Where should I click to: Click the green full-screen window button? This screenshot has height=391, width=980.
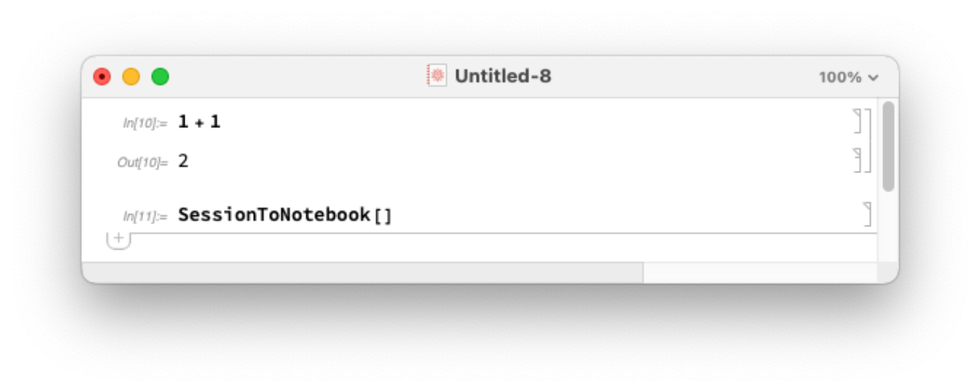(160, 77)
